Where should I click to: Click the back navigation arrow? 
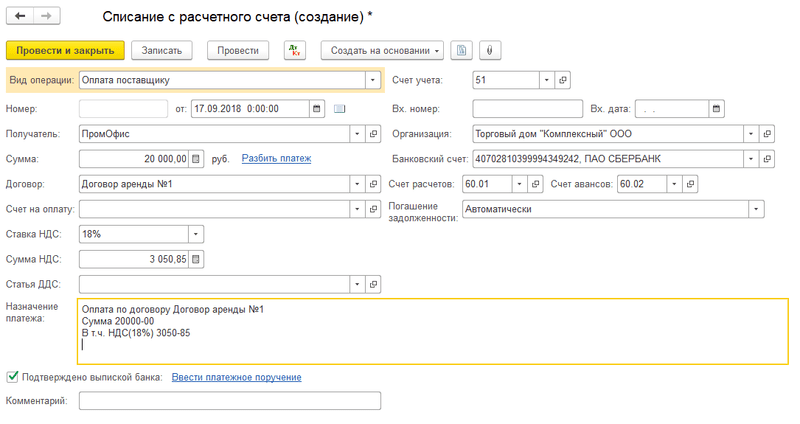[20, 18]
